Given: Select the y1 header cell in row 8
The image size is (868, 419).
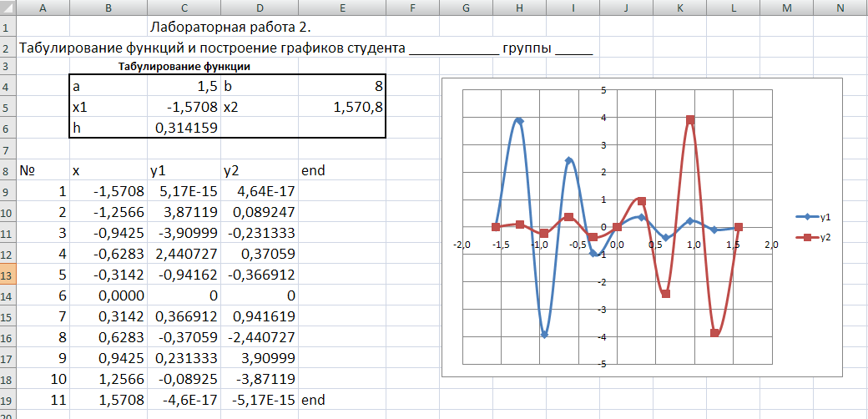Looking at the screenshot, I should 184,170.
